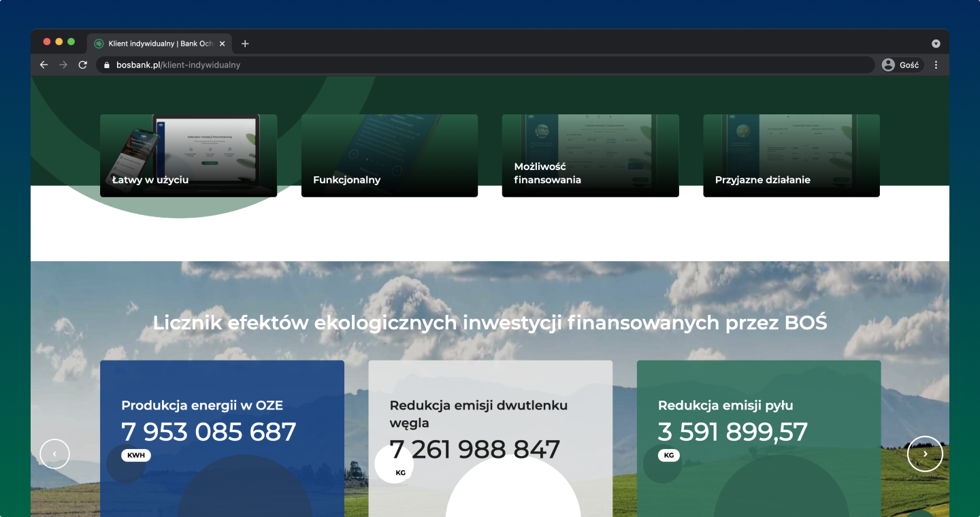Close the Klient indywidualny tab

[222, 44]
